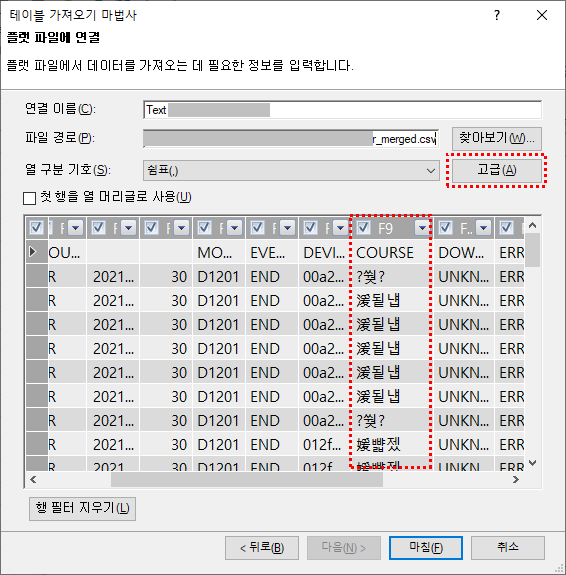
Task: Uncheck the column checkbox above DEVI...
Action: (310, 228)
